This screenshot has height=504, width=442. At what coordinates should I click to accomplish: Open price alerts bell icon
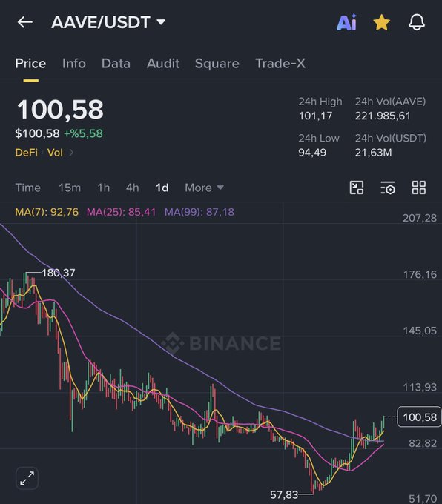point(417,22)
